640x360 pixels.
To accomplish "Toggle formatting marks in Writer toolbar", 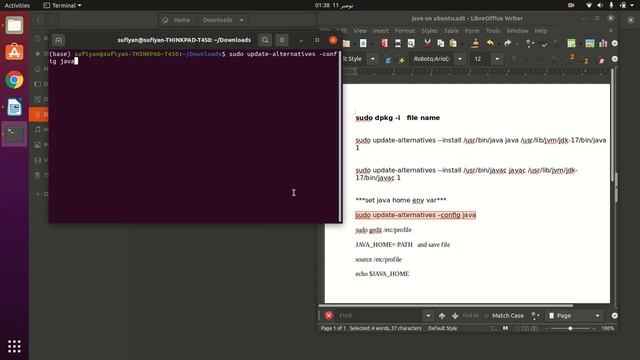I will pyautogui.click(x=556, y=44).
